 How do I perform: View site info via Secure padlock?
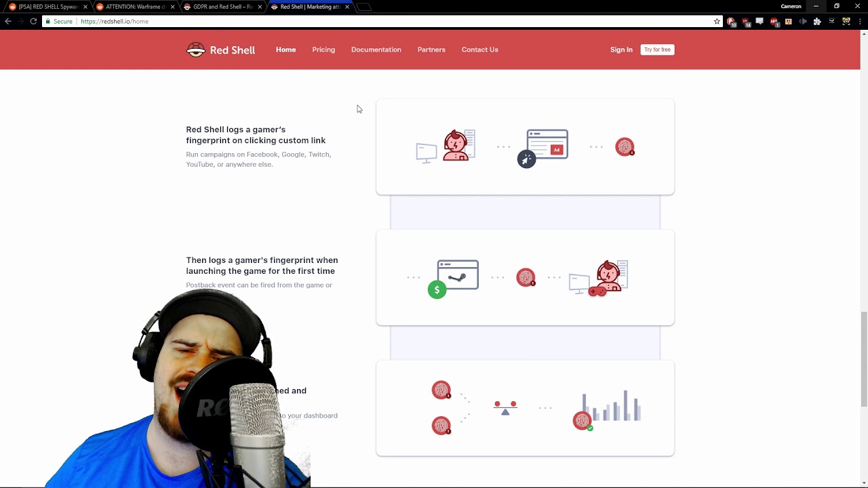59,22
